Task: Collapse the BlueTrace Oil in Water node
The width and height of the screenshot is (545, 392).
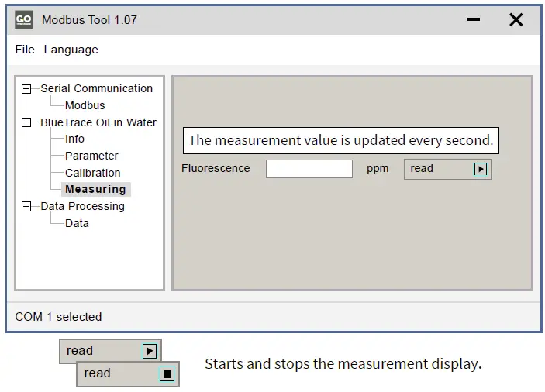Action: 26,122
